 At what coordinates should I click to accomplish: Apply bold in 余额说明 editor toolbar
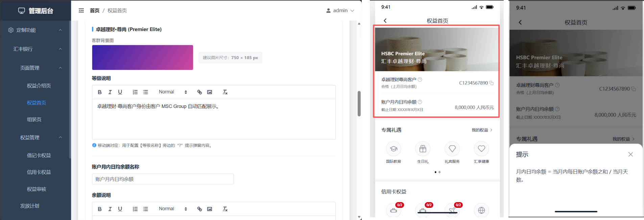[100, 209]
